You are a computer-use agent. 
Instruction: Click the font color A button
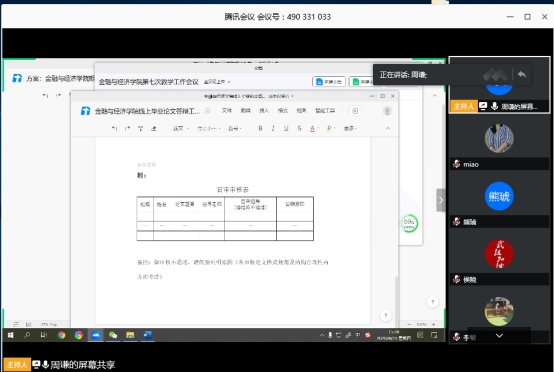click(313, 128)
